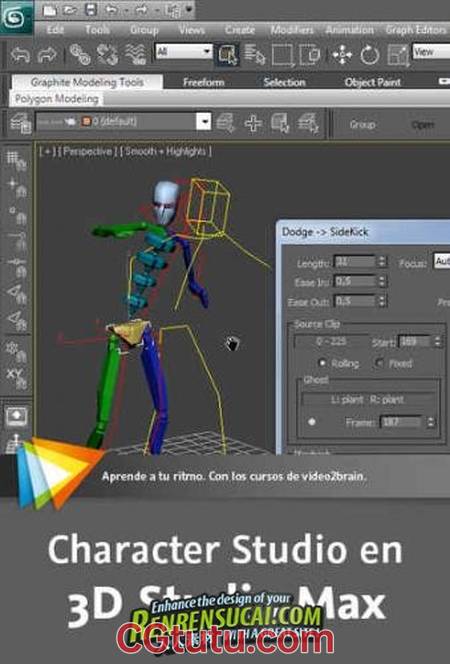Open the Tools menu
The width and height of the screenshot is (450, 664).
[x=97, y=30]
